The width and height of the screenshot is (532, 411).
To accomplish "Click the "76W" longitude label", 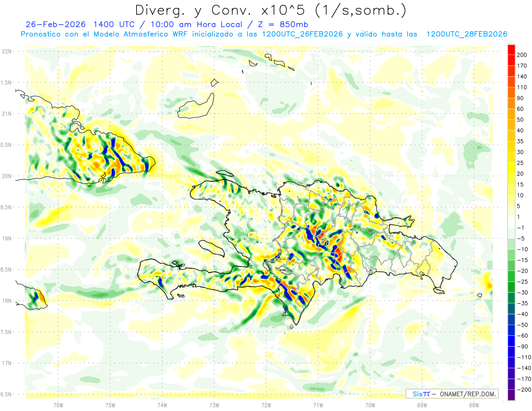I will (58, 405).
